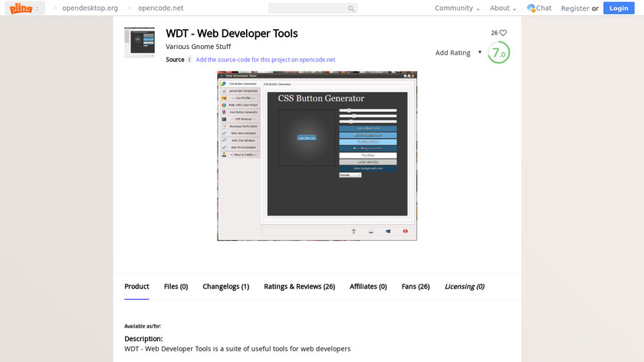Switch to the Files (0) tab
This screenshot has width=644, height=362.
click(x=176, y=287)
